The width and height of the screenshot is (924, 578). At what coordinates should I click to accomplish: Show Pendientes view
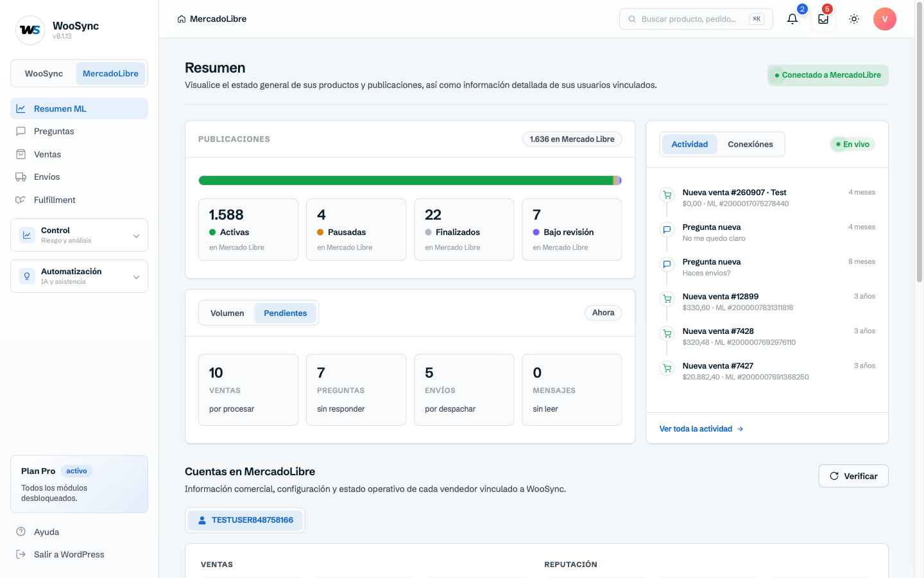286,313
